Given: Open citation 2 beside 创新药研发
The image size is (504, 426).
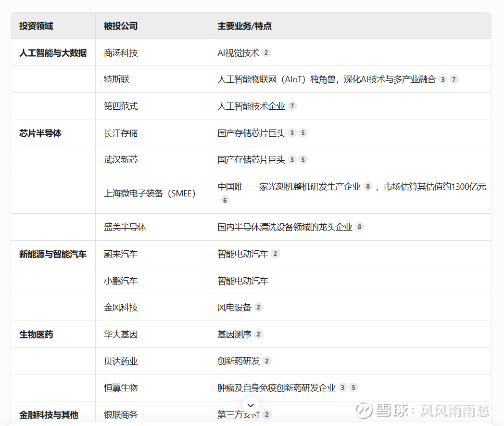Looking at the screenshot, I should (x=267, y=361).
